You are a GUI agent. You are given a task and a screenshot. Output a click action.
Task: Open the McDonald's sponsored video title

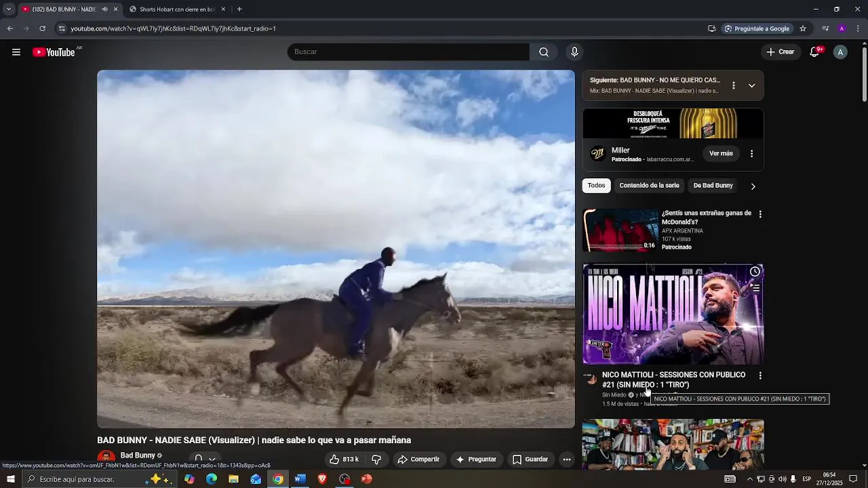[707, 218]
